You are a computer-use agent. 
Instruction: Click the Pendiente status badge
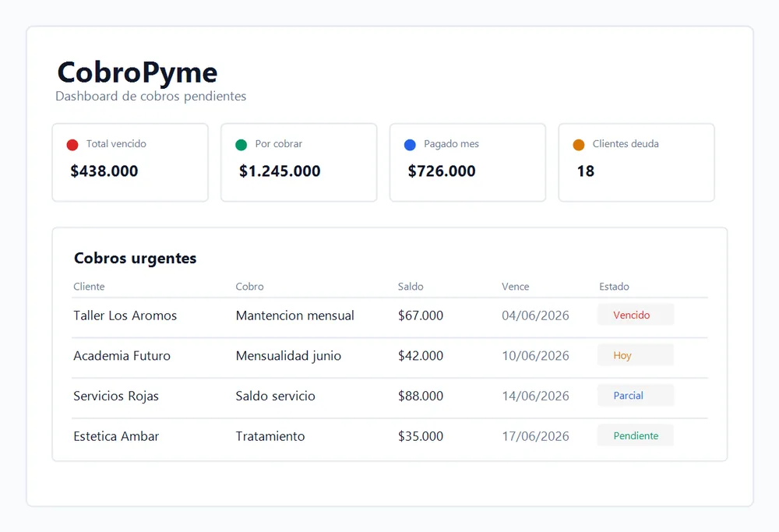pyautogui.click(x=636, y=435)
